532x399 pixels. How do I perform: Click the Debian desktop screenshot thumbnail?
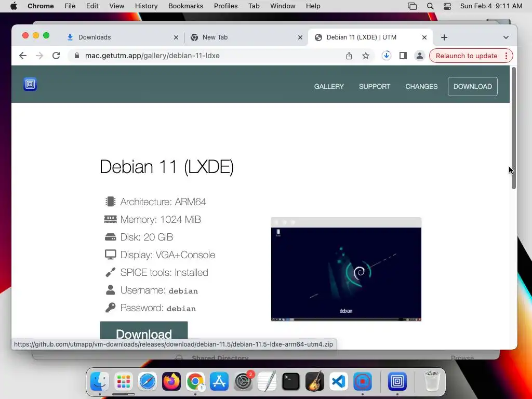click(x=346, y=269)
